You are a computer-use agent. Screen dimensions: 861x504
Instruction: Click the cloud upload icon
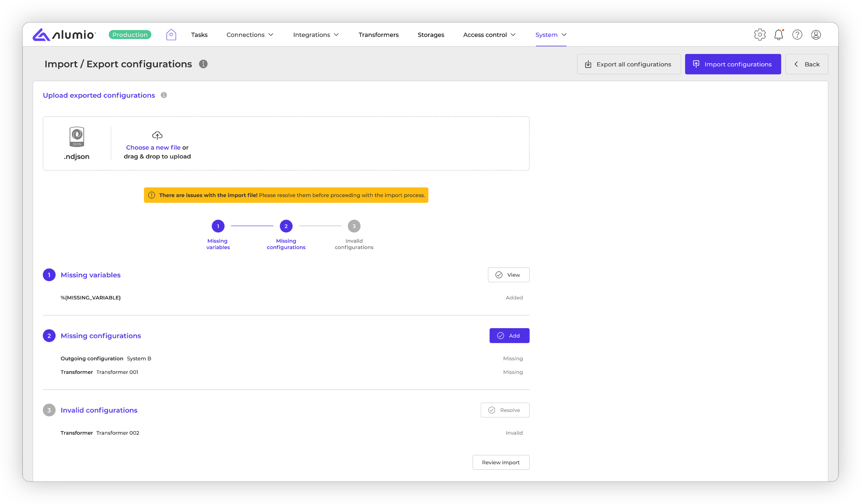(157, 135)
